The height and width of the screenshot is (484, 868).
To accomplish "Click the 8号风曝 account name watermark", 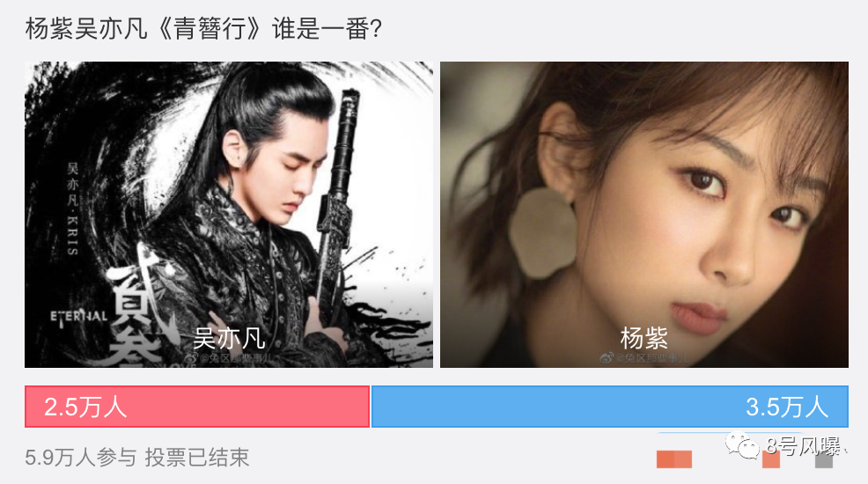I will [x=805, y=445].
